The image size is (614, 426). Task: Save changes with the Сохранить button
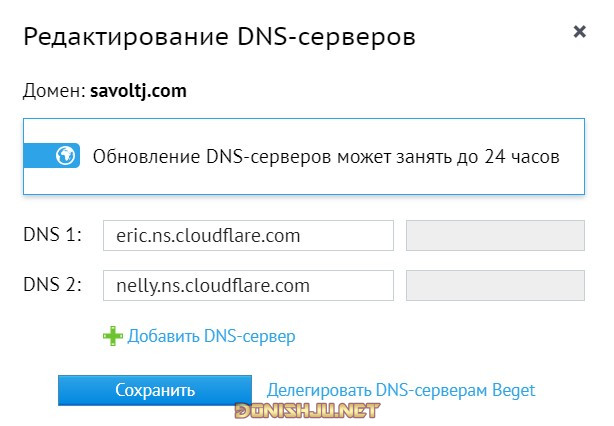(x=155, y=390)
